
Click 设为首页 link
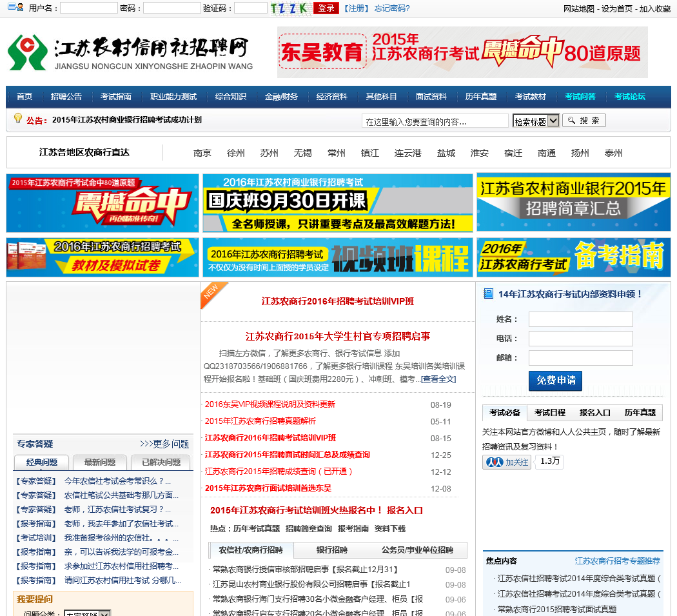tap(617, 8)
